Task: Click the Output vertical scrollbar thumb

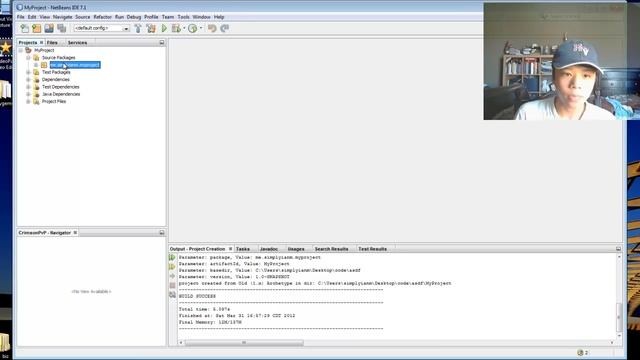Action: tap(619, 317)
